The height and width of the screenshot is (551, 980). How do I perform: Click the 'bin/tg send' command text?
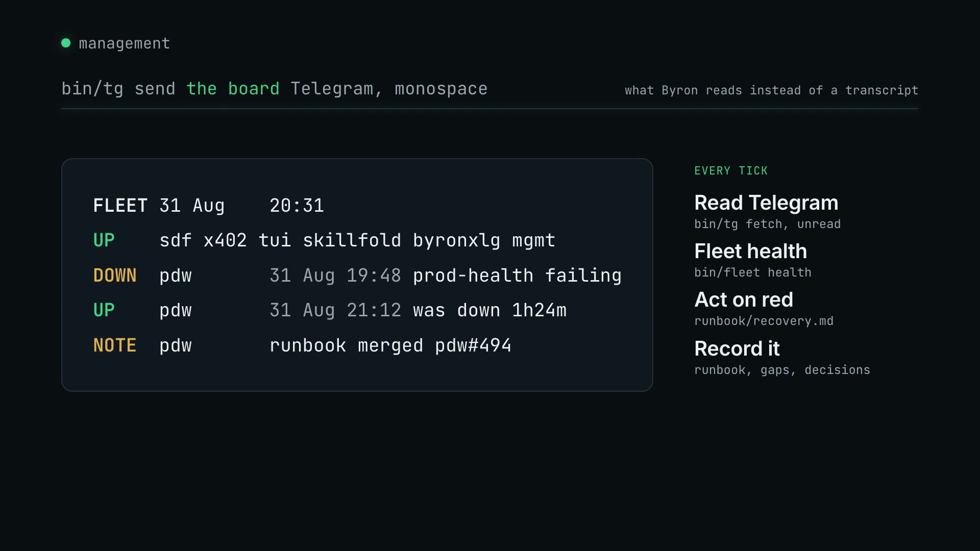click(x=118, y=89)
